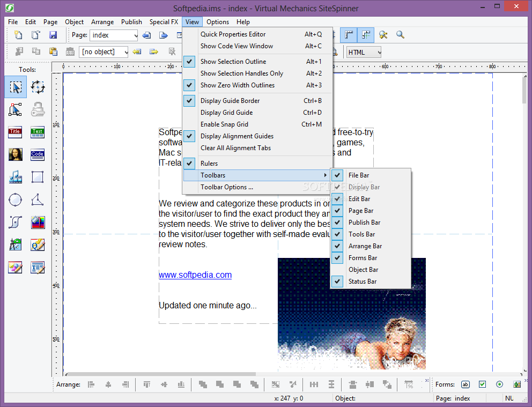Screen dimensions: 532x407
Task: Toggle File Bar in Toolbars submenu
Action: coord(371,175)
